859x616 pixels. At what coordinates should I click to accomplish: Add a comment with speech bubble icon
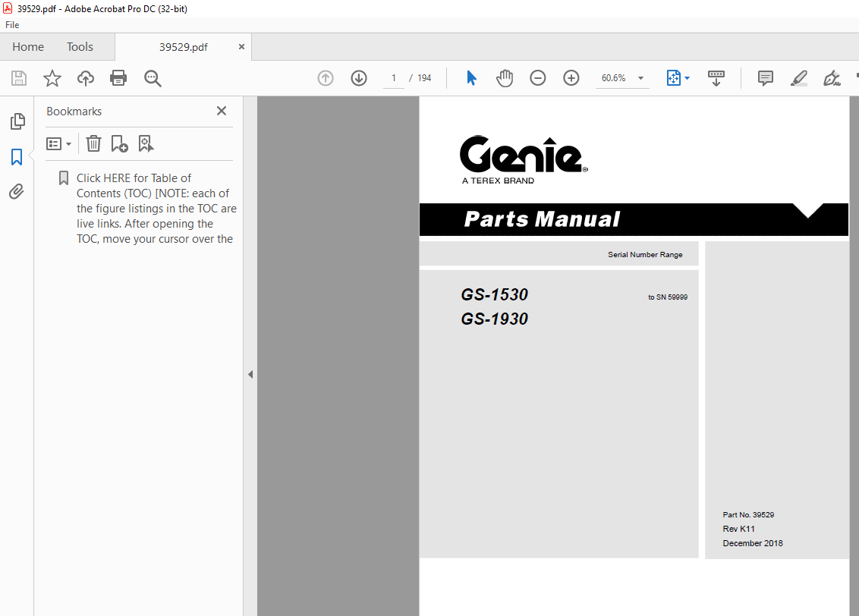coord(766,78)
